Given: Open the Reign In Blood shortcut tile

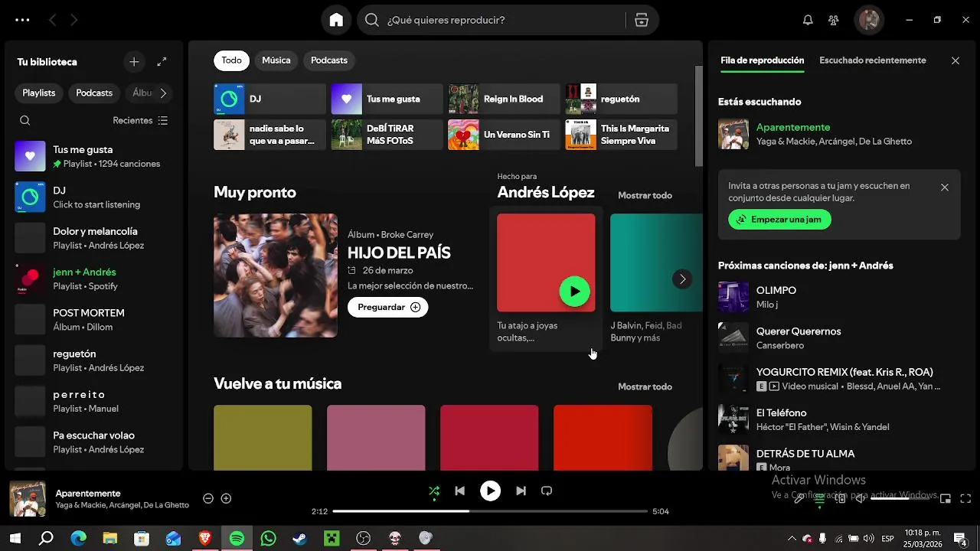Looking at the screenshot, I should 504,99.
